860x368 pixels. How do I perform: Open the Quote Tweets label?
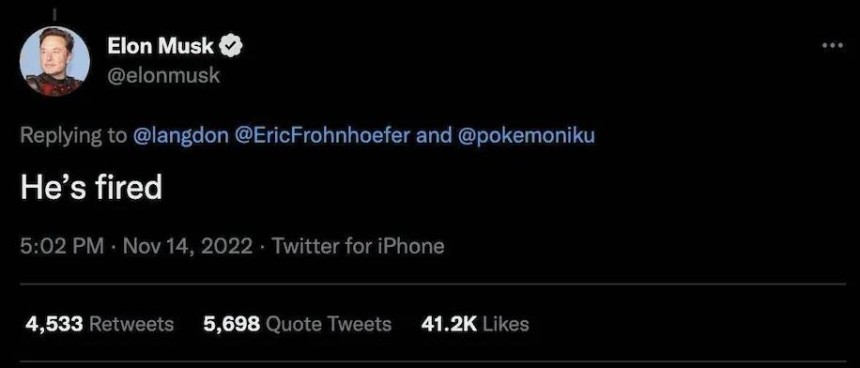[x=328, y=324]
